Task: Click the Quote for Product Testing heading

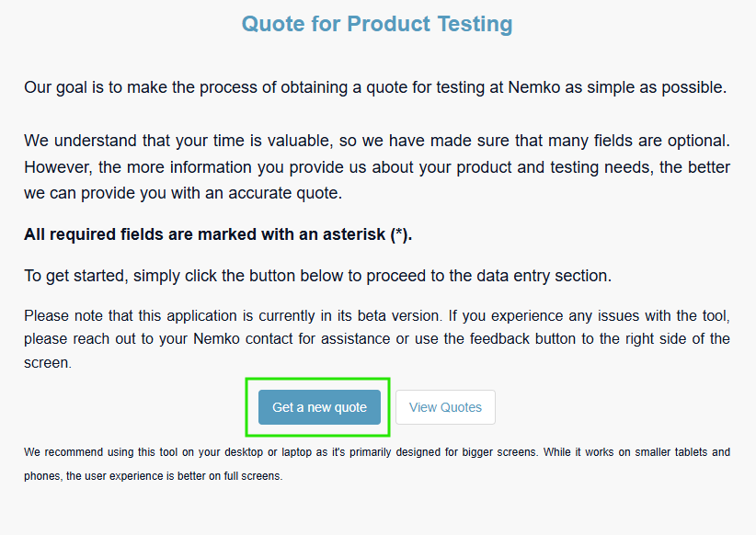Action: 377,24
